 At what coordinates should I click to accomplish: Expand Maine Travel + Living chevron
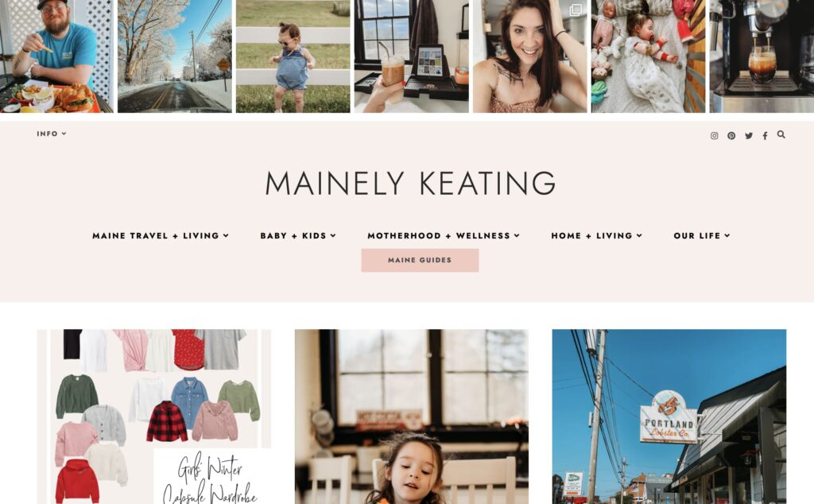pos(226,235)
